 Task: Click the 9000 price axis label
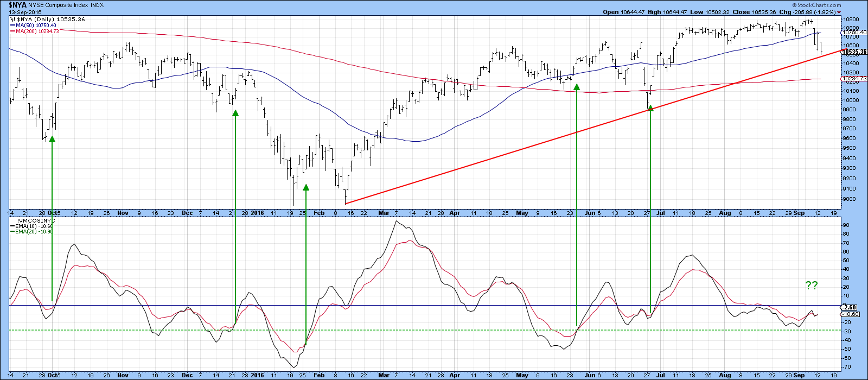click(x=849, y=199)
